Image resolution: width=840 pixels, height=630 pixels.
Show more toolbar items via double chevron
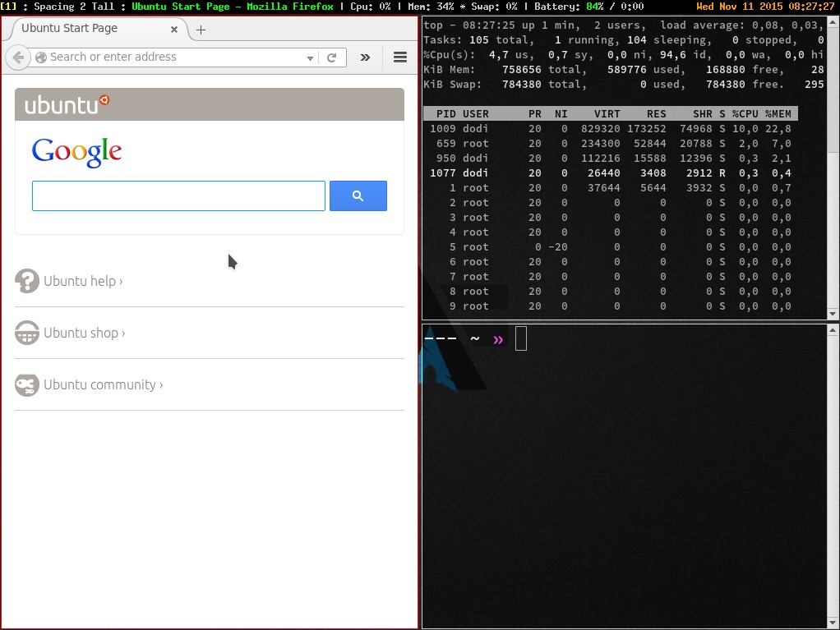pyautogui.click(x=366, y=57)
